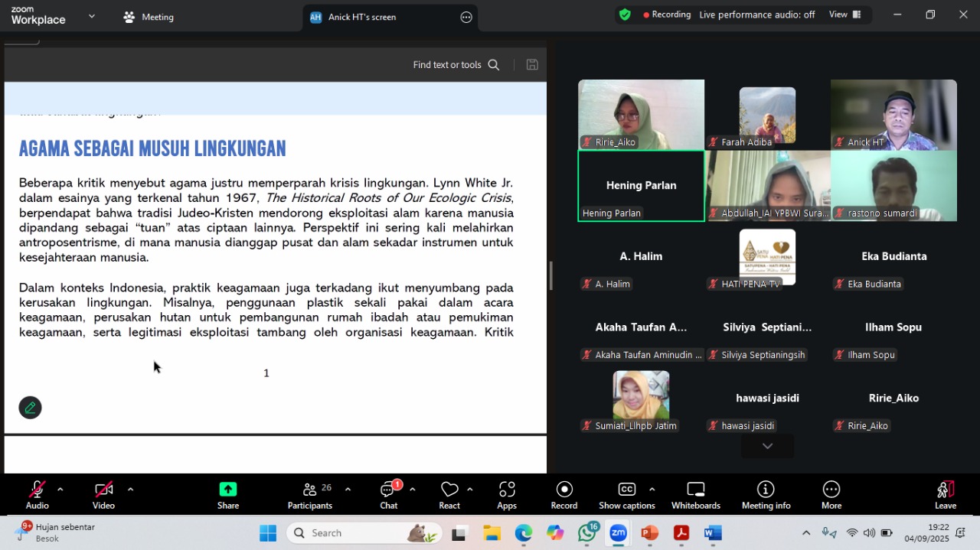Click the green annotate pencil icon
This screenshot has height=550, width=980.
31,408
